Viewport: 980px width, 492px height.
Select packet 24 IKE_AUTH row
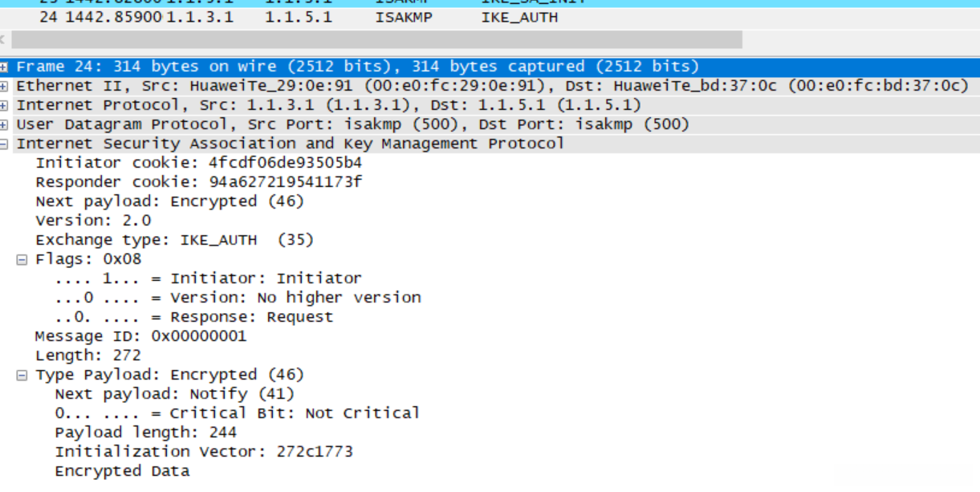pyautogui.click(x=297, y=17)
